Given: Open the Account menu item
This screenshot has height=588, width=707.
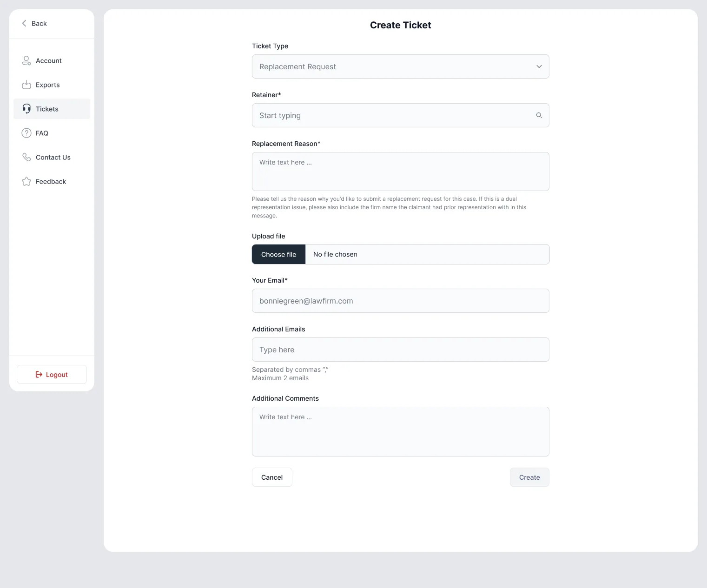Looking at the screenshot, I should click(x=52, y=60).
